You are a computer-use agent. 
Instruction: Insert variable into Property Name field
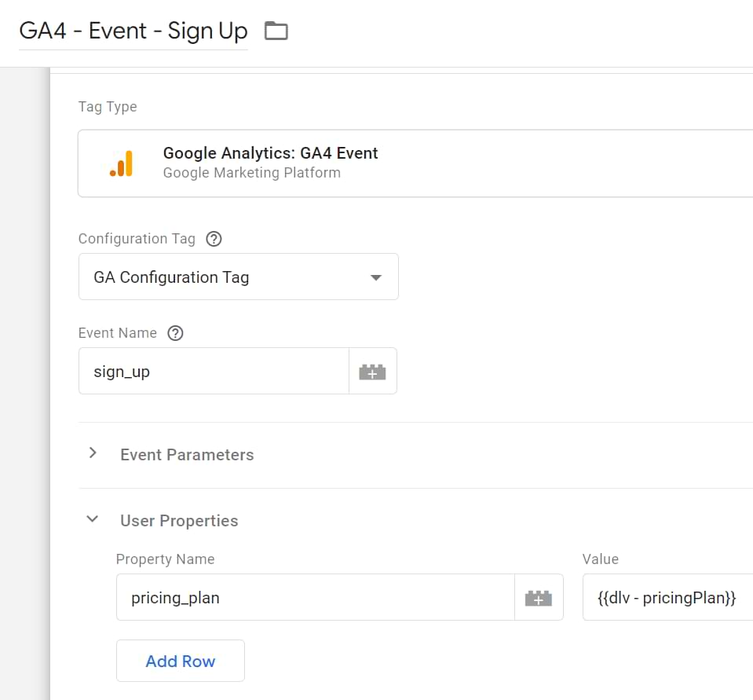[x=539, y=598]
